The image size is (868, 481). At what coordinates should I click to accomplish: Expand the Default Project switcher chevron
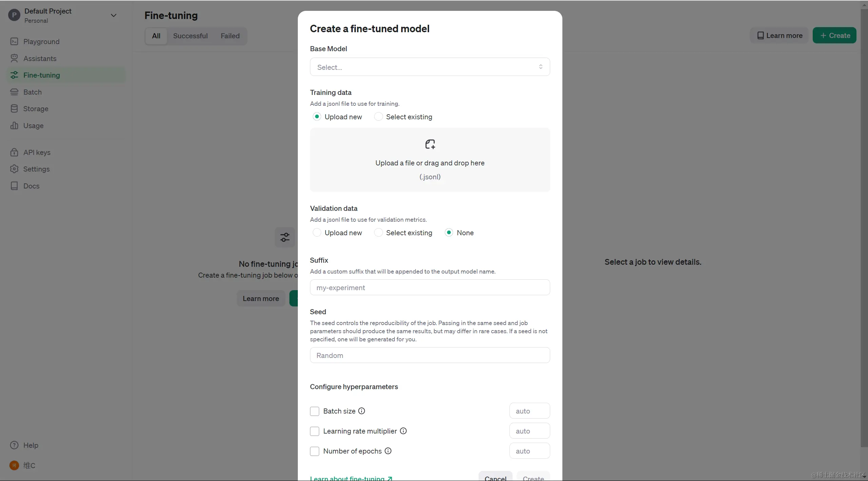tap(114, 15)
